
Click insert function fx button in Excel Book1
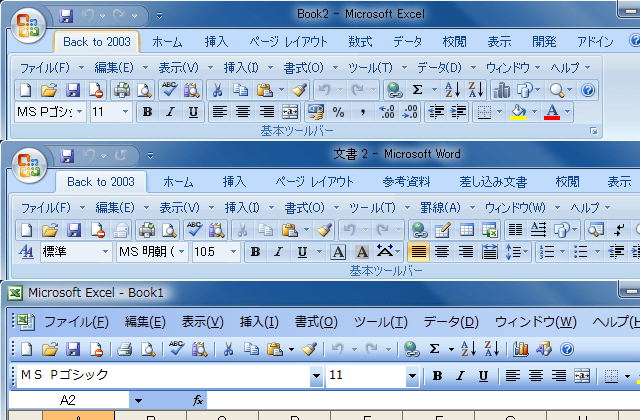(x=198, y=400)
